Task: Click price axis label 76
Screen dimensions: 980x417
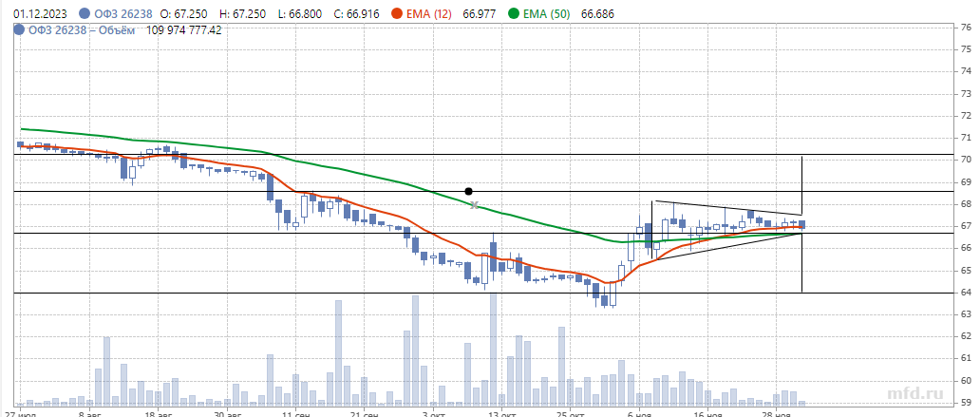Action: (x=966, y=28)
